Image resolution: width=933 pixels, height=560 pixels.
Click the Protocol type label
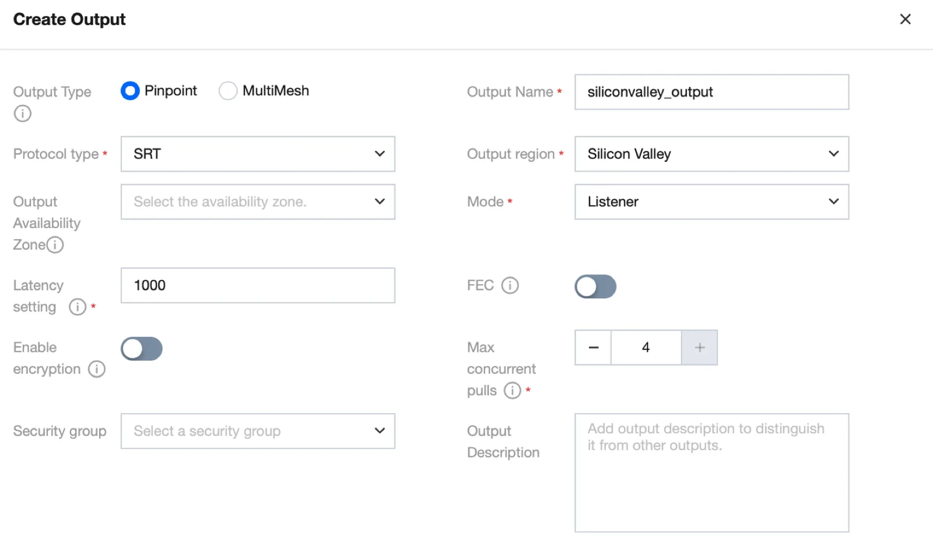[x=56, y=154]
